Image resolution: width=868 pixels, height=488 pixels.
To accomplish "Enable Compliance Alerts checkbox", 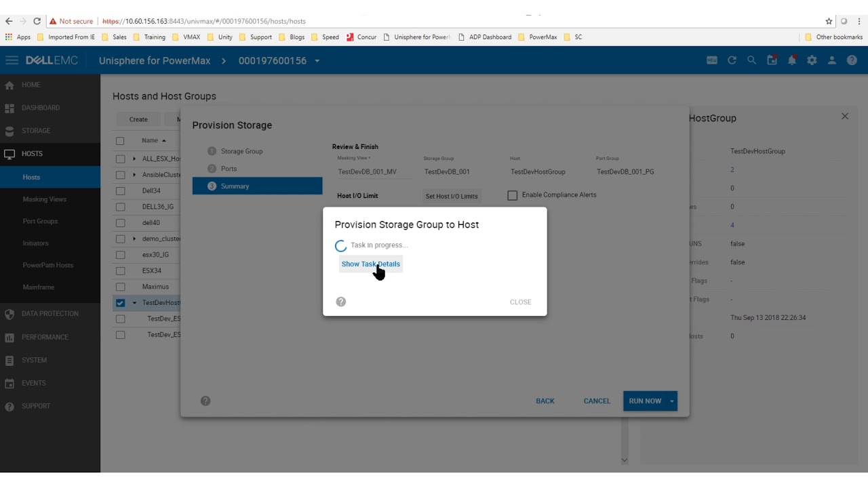I will 513,195.
